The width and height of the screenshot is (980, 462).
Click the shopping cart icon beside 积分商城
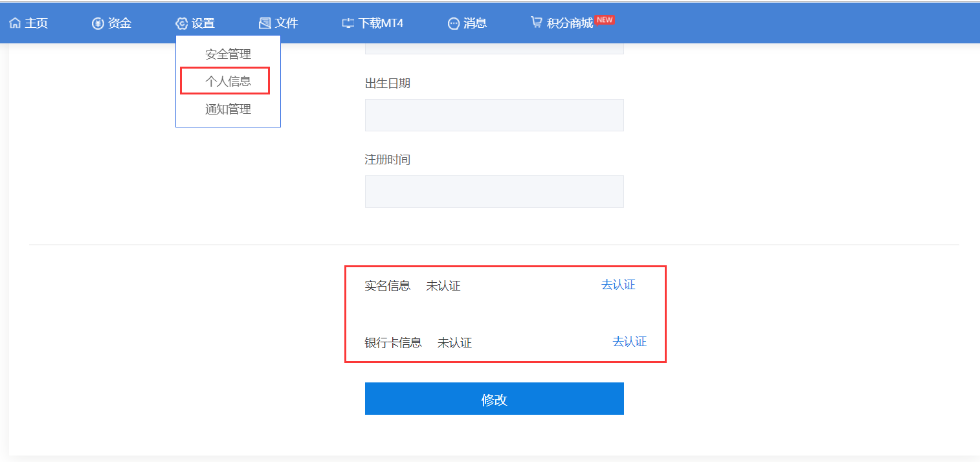[x=537, y=23]
